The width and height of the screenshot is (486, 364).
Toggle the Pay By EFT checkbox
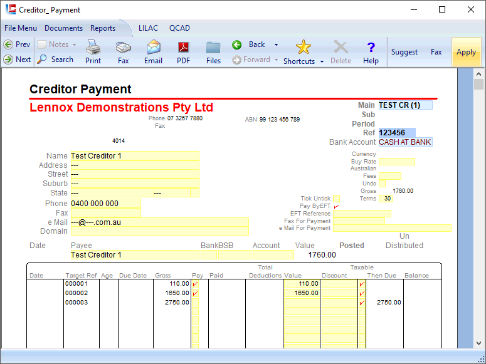336,206
